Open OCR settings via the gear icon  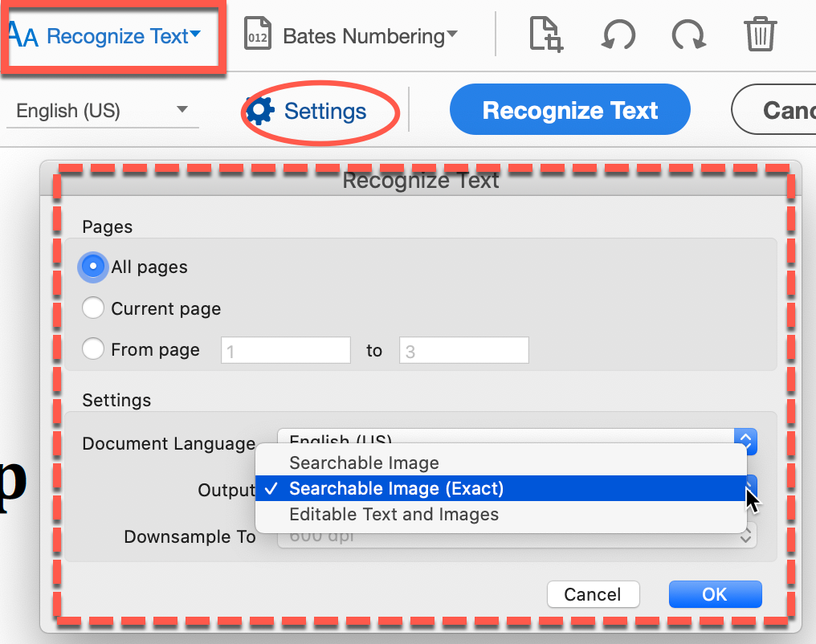[x=259, y=111]
